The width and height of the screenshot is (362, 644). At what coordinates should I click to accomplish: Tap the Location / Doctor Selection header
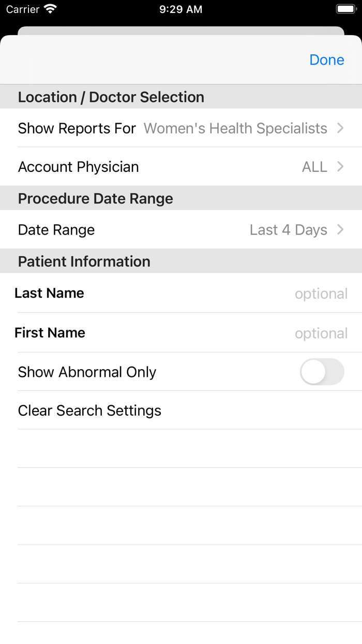(111, 97)
